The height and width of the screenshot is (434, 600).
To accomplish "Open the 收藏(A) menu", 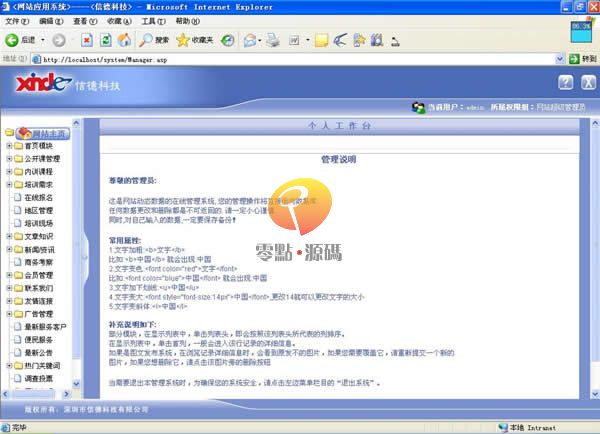I will [119, 21].
